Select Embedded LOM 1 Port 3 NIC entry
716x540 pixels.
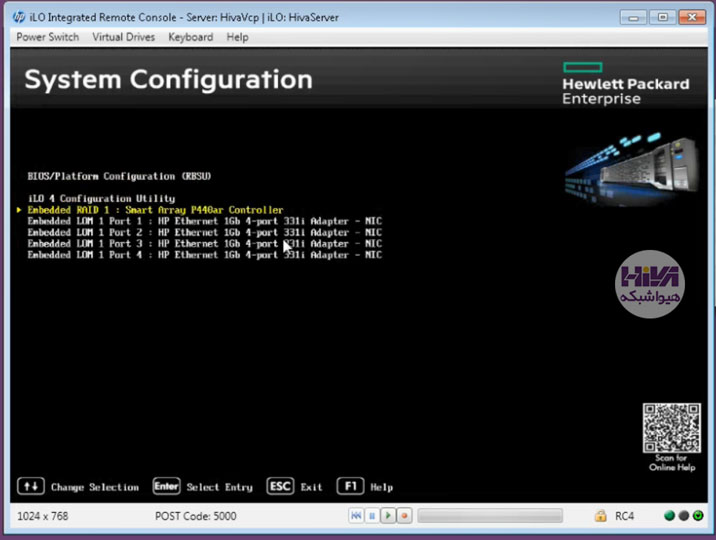point(205,244)
